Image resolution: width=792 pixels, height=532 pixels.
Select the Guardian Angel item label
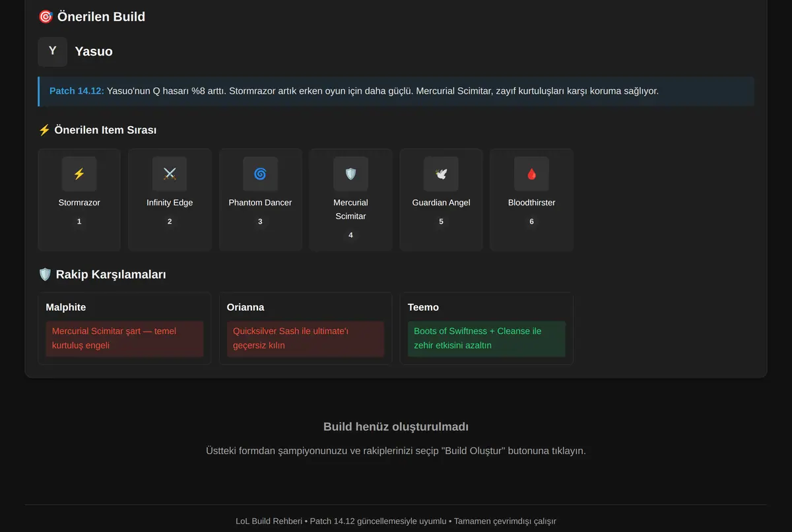tap(441, 203)
